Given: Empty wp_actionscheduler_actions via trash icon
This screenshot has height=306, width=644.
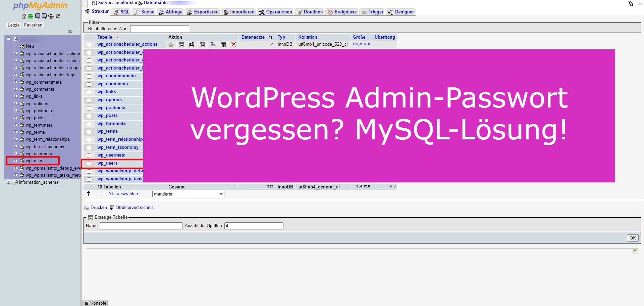Looking at the screenshot, I should pyautogui.click(x=223, y=45).
